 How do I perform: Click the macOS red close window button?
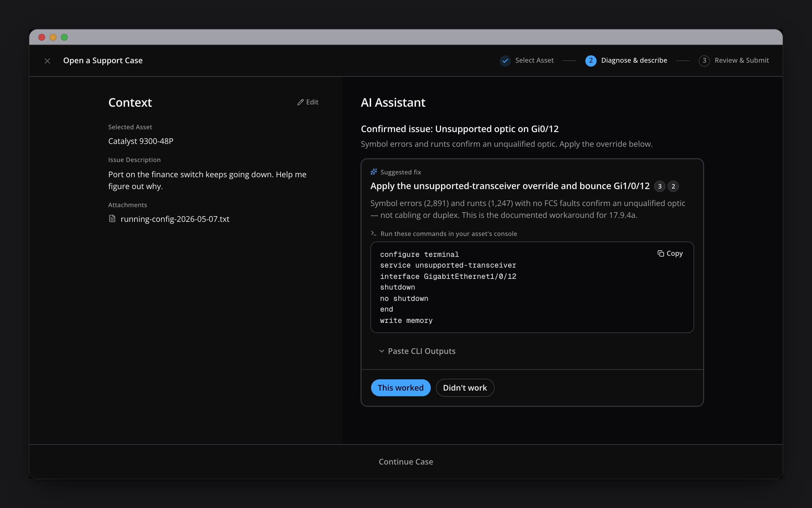(42, 37)
